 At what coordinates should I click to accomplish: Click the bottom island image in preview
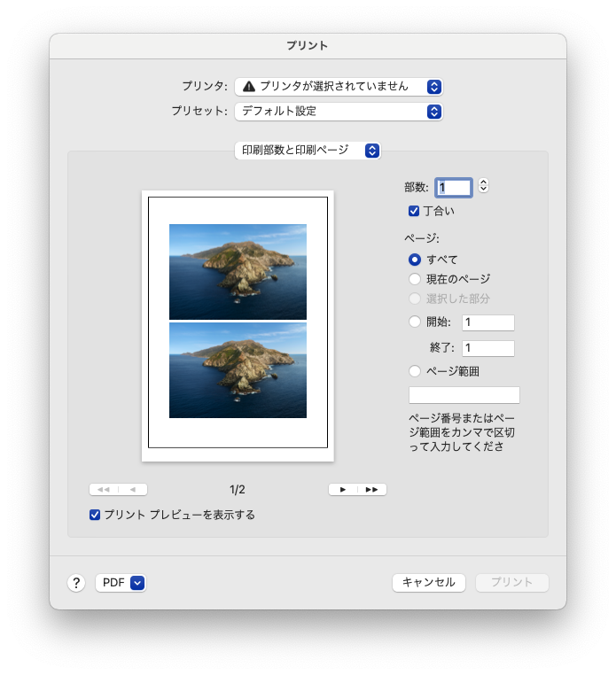point(238,370)
